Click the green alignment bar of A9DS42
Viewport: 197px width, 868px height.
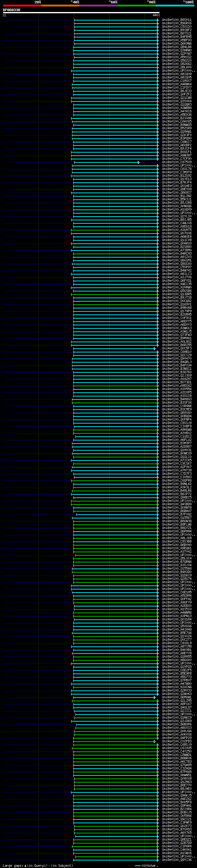point(116,386)
